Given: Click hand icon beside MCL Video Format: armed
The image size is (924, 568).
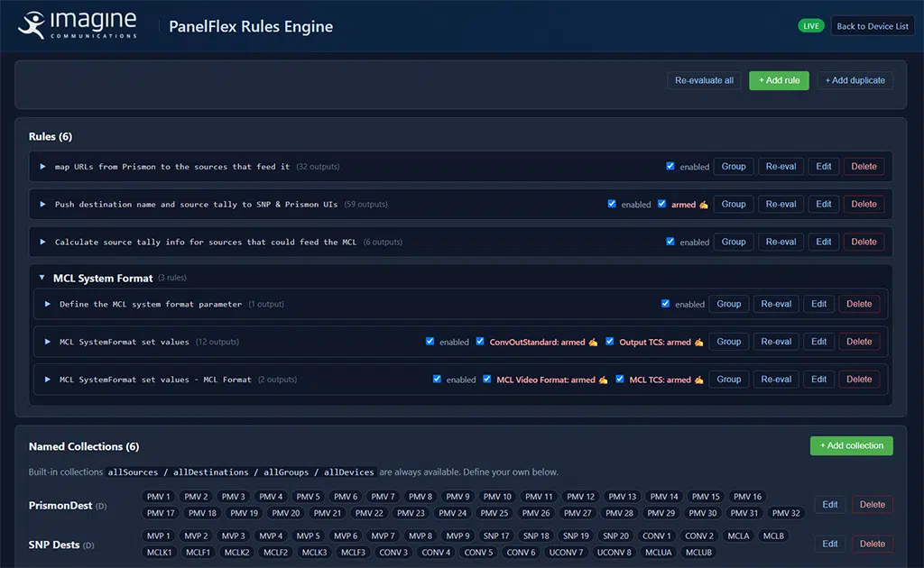Looking at the screenshot, I should tap(603, 380).
